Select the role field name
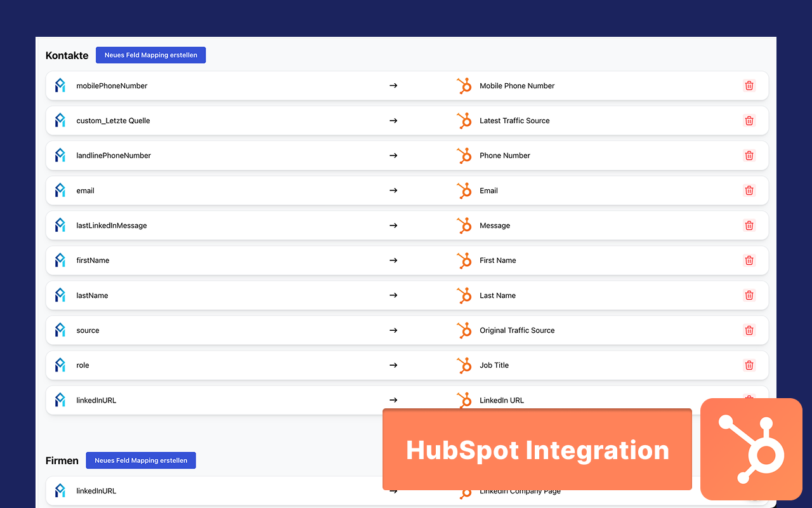The height and width of the screenshot is (508, 812). click(x=82, y=365)
